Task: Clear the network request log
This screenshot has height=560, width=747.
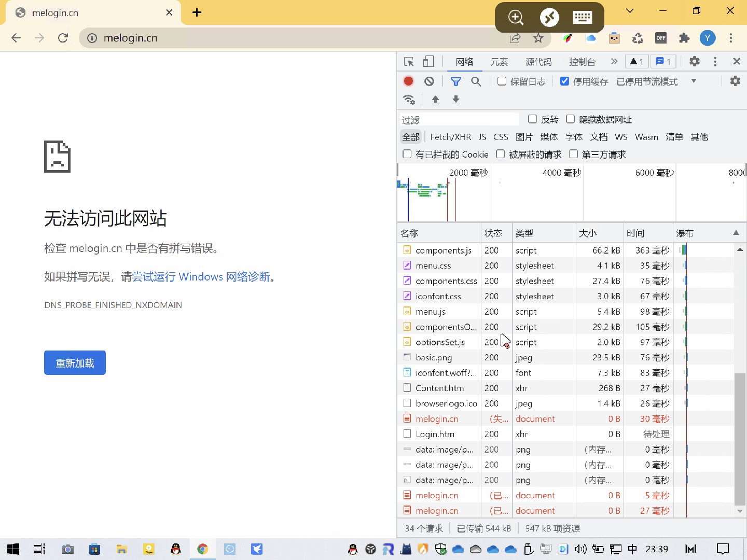Action: [x=429, y=81]
